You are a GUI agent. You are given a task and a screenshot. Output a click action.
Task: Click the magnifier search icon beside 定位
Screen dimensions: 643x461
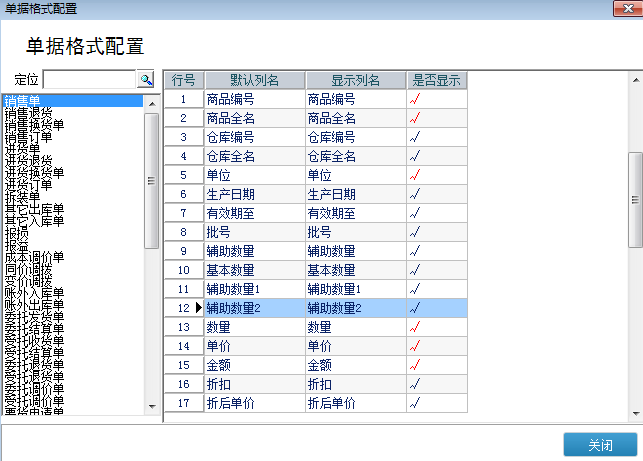(x=146, y=79)
